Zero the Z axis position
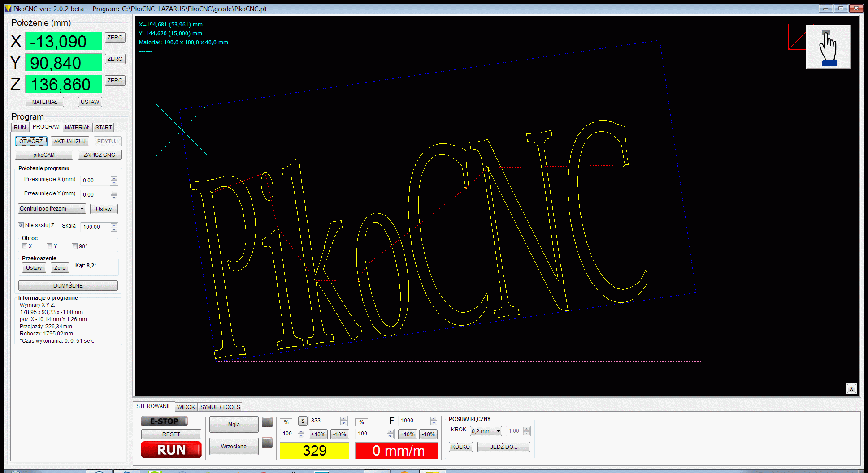The height and width of the screenshot is (473, 868). click(x=115, y=81)
